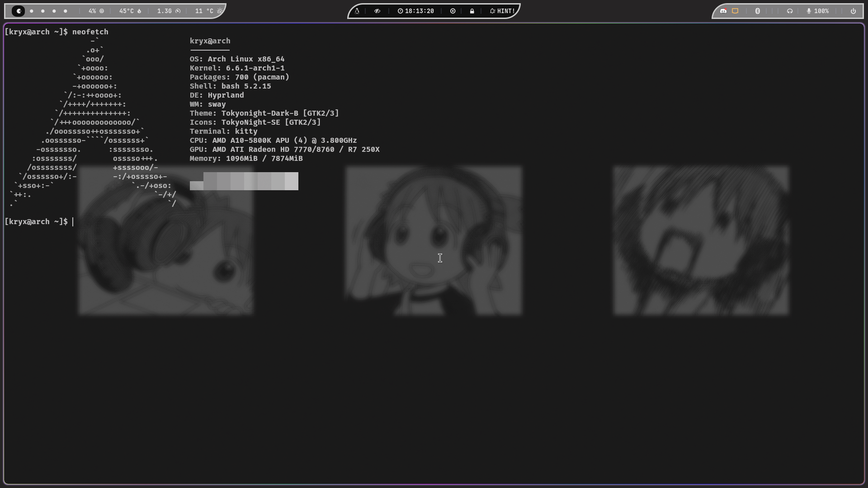Open the Discord tray icon
Image resolution: width=868 pixels, height=488 pixels.
coord(723,11)
